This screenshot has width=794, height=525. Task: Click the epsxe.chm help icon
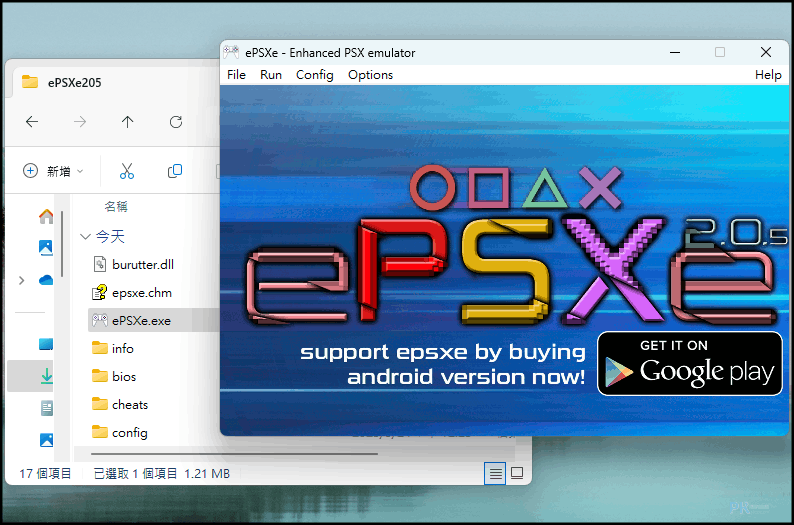[x=99, y=292]
